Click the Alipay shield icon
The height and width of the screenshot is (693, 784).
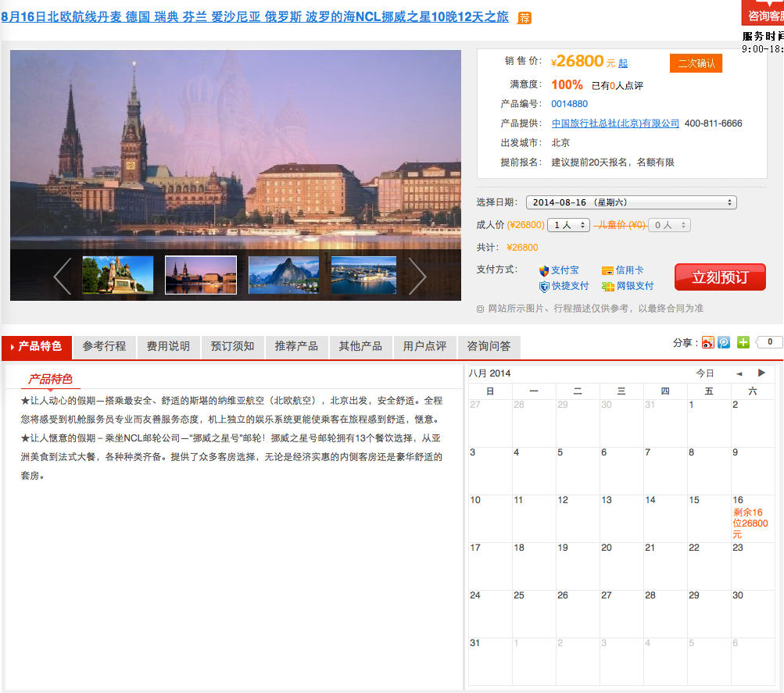point(544,271)
